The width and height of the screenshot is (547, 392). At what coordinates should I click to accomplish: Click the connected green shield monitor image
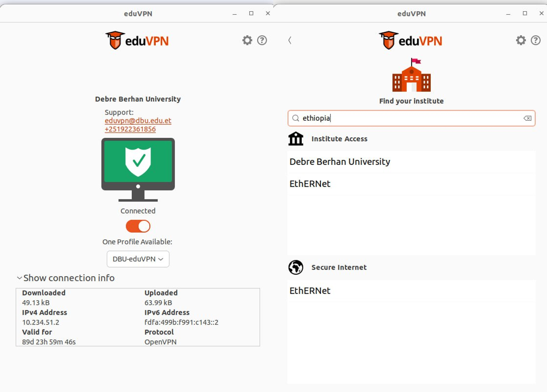tap(138, 170)
